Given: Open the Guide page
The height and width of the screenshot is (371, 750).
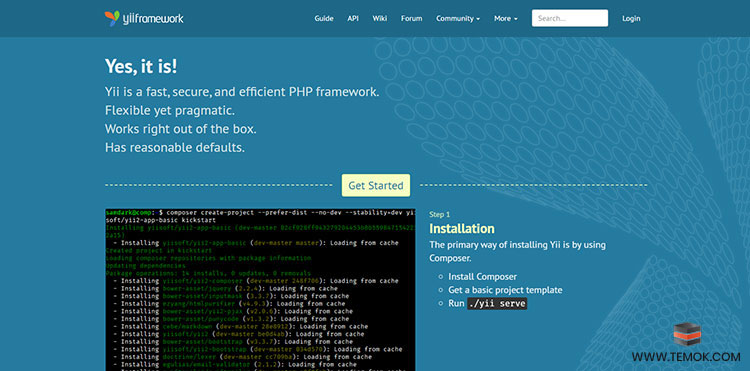Looking at the screenshot, I should pos(324,19).
